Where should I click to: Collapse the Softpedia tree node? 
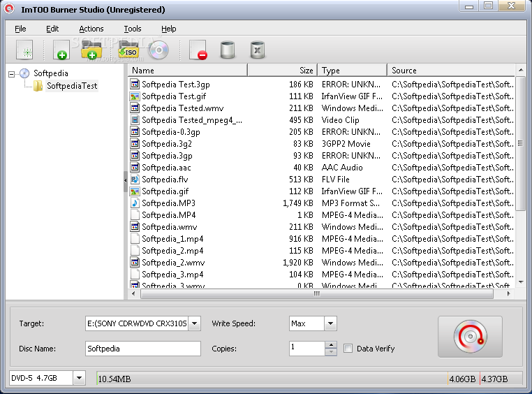click(12, 74)
